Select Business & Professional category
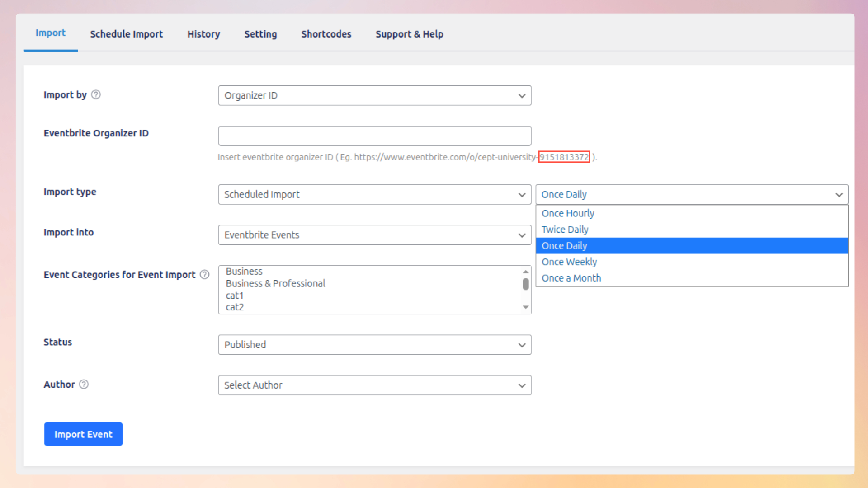Viewport: 868px width, 488px height. (x=275, y=283)
